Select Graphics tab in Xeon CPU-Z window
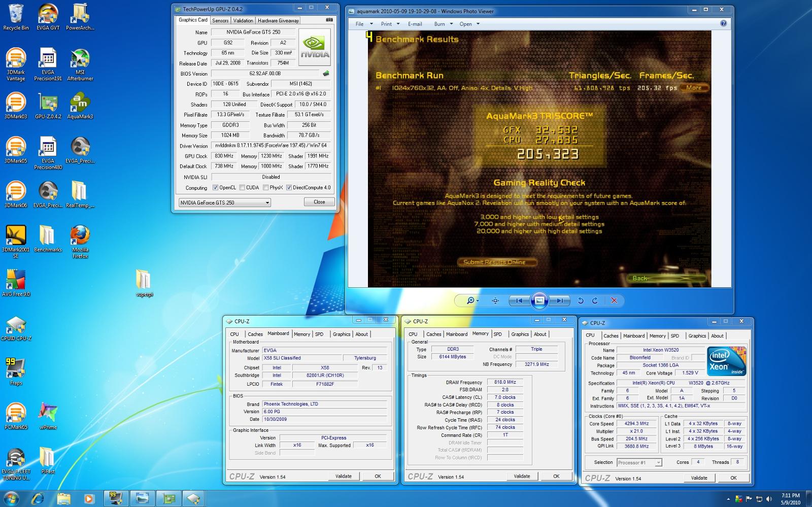Viewport: 812px width, 507px height. click(x=697, y=336)
